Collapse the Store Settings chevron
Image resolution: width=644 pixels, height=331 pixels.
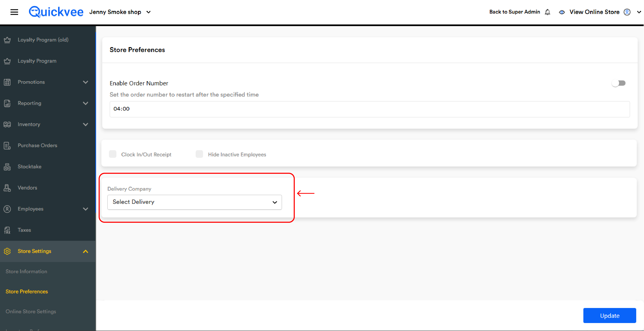coord(85,251)
